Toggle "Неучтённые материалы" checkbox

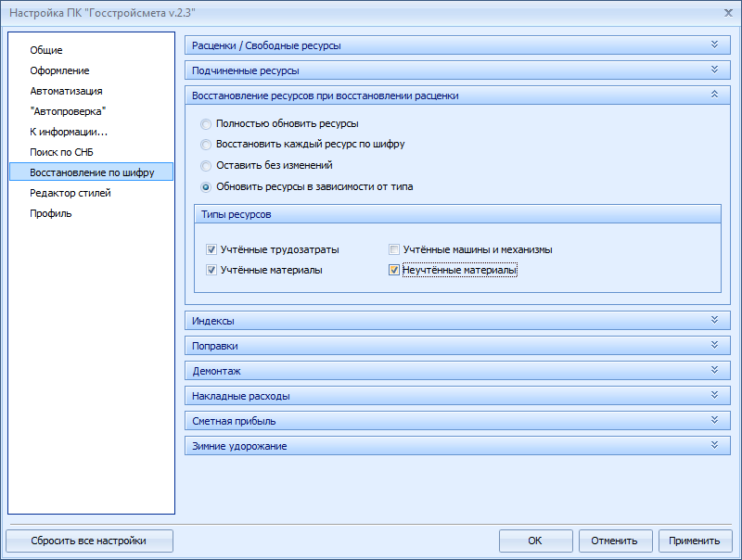click(x=393, y=270)
